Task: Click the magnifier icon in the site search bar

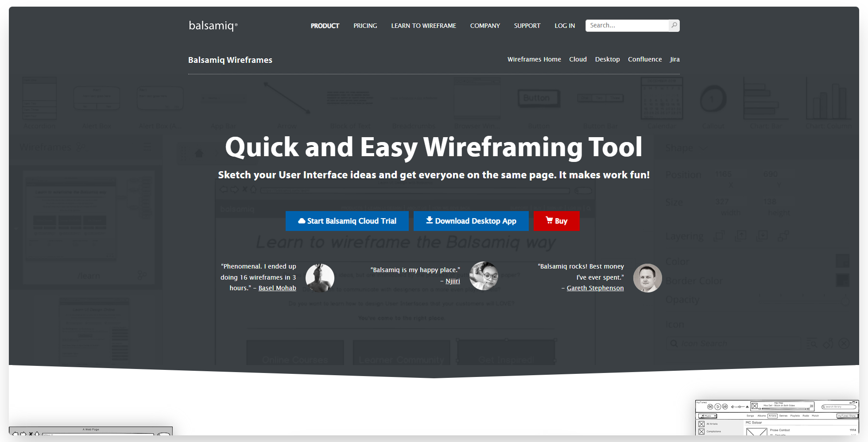Action: pos(674,25)
